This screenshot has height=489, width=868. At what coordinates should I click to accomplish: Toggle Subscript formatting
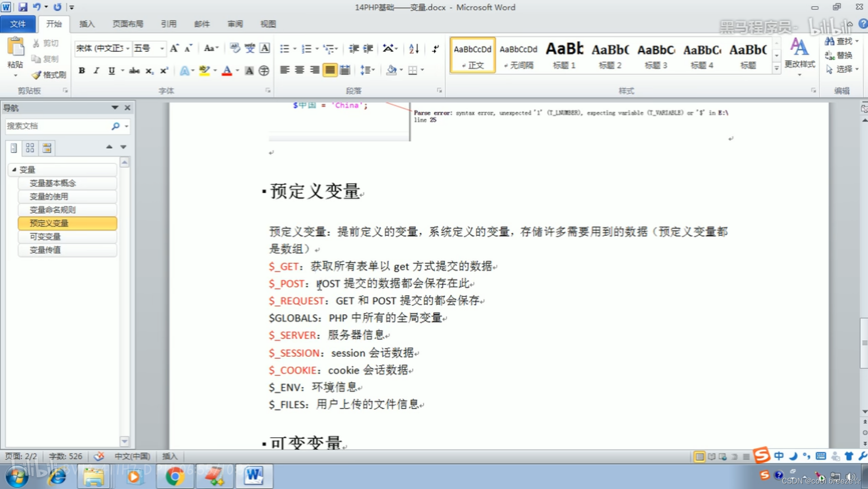coord(149,70)
